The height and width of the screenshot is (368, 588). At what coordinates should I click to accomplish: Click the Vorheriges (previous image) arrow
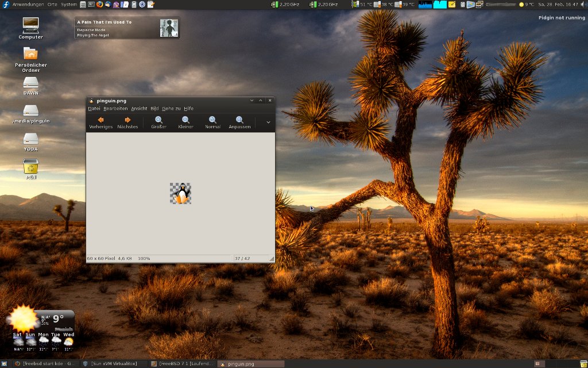[100, 122]
